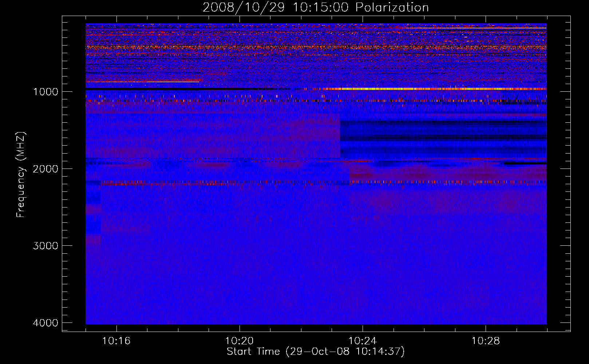Screen dimensions: 589x364
Task: Click the "Frequency (MHZ)" y-axis label
Action: 21,175
